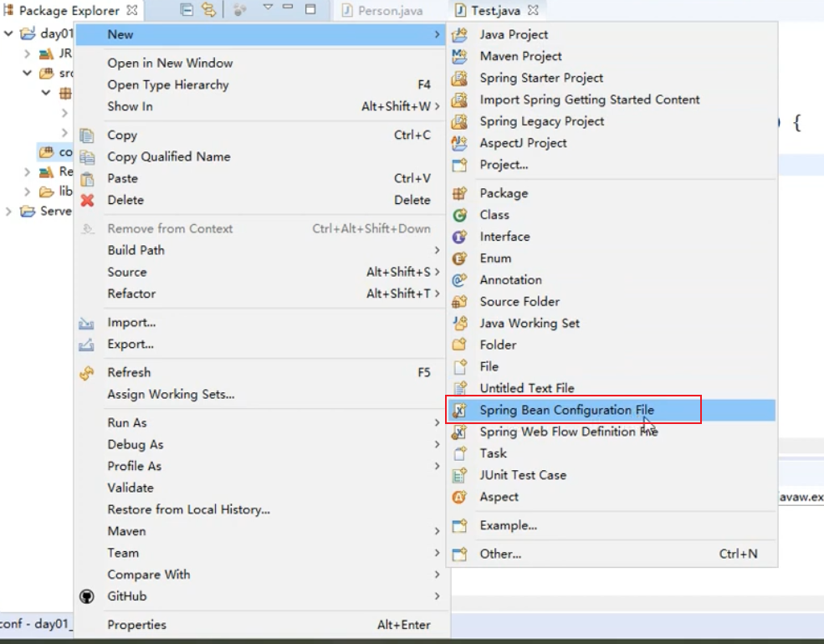Viewport: 824px width, 644px height.
Task: Select Spring Bean Configuration File
Action: point(612,411)
